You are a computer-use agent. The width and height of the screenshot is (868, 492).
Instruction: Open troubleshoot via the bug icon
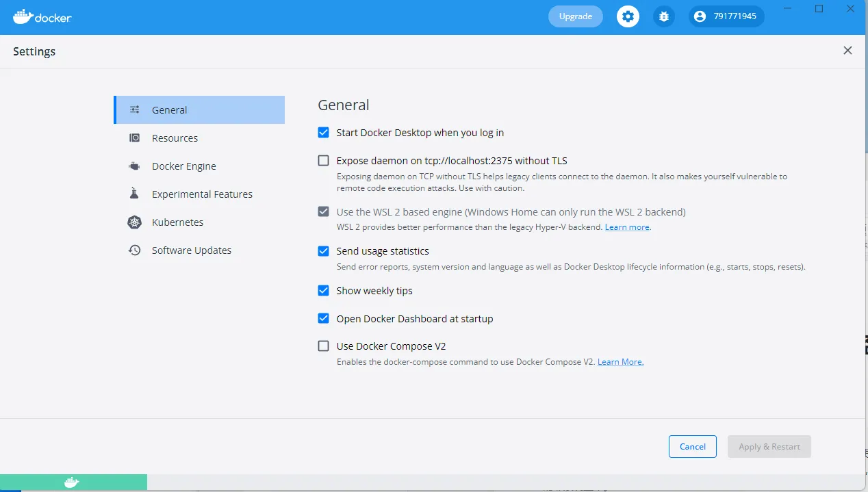pyautogui.click(x=663, y=16)
